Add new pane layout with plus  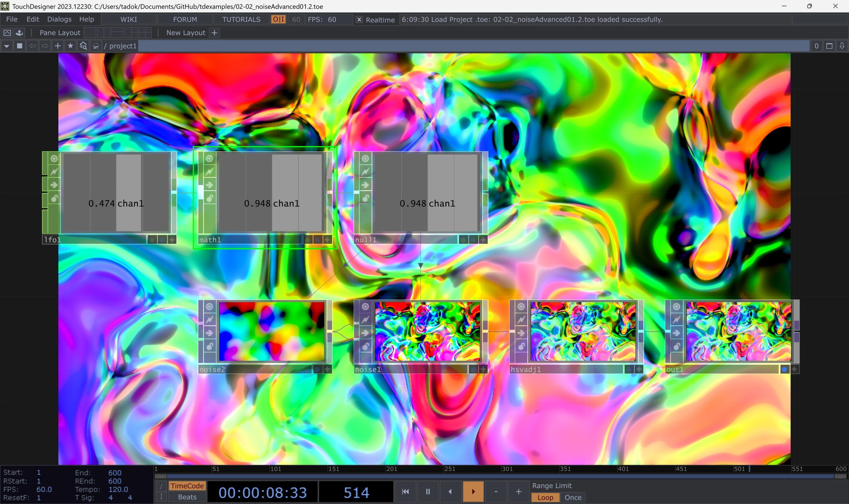[214, 33]
